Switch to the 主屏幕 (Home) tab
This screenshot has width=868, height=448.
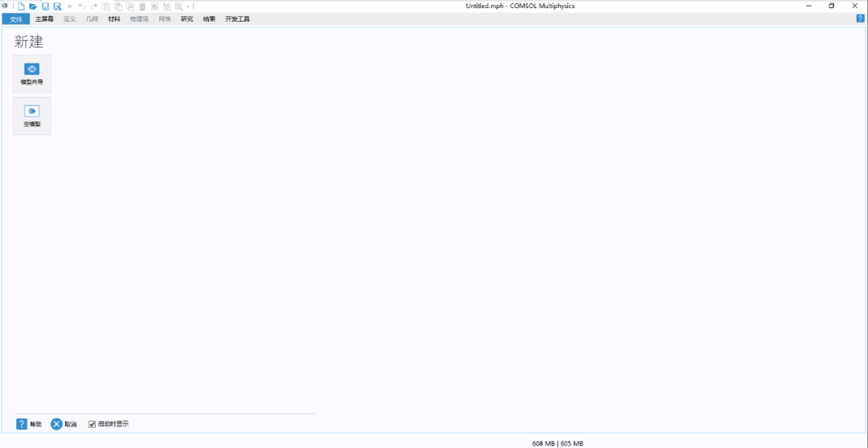pyautogui.click(x=44, y=18)
